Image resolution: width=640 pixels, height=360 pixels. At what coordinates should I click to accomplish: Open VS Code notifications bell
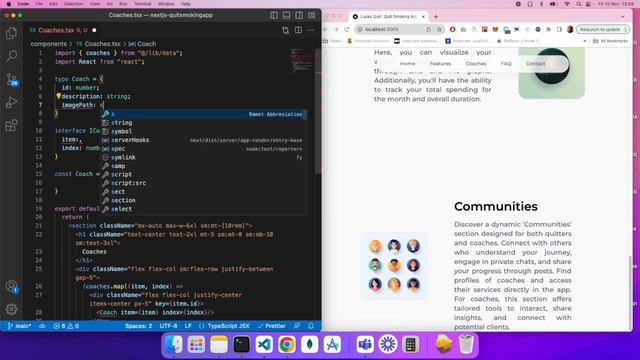tap(311, 326)
